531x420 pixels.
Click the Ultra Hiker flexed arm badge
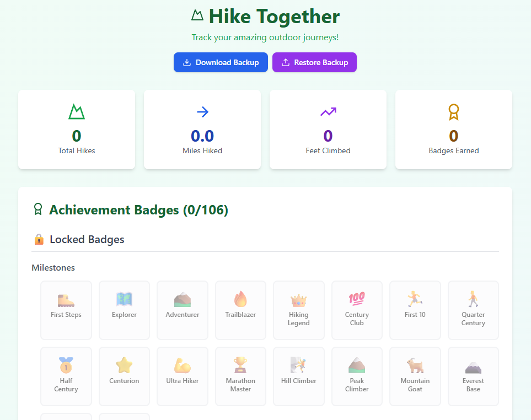[x=183, y=376]
